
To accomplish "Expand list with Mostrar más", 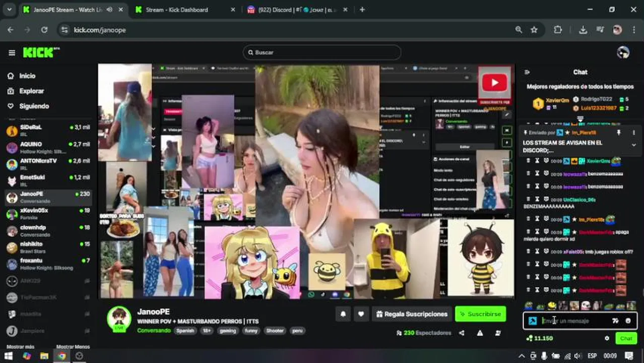I will [20, 347].
